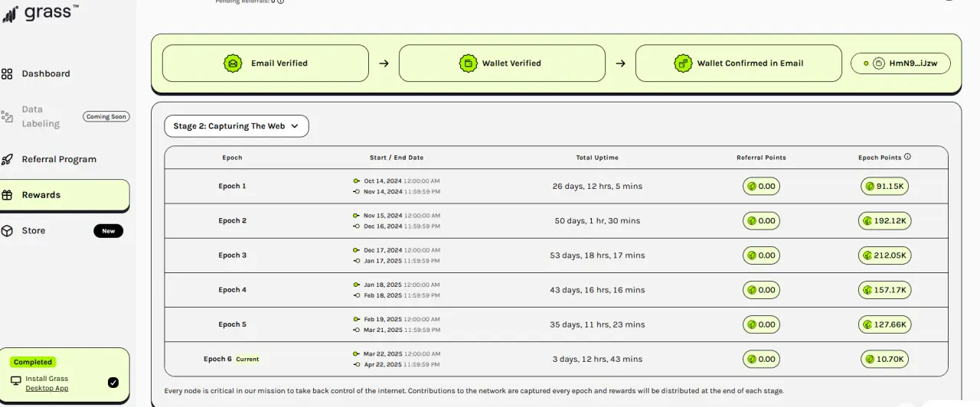Click the desktop monitor icon

16,380
